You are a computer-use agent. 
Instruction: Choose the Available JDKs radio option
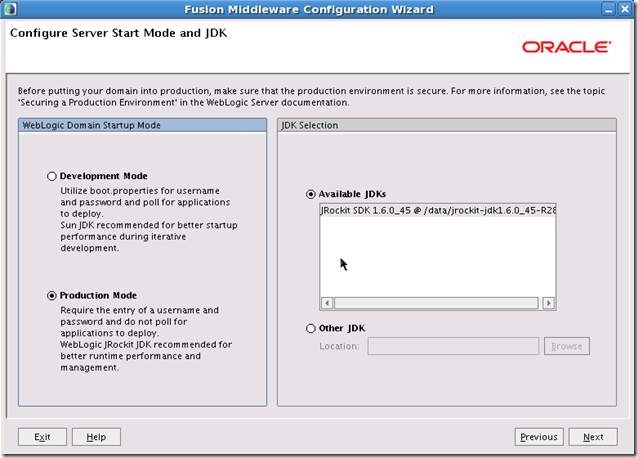(310, 194)
